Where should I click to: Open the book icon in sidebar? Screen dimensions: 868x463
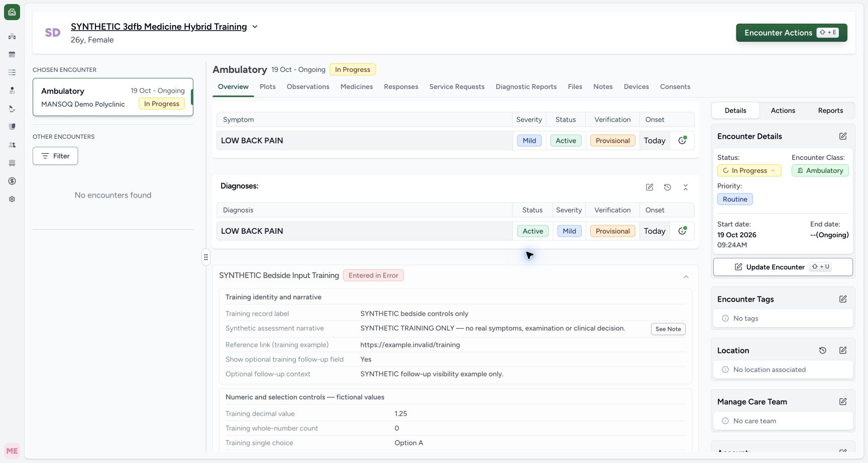pyautogui.click(x=12, y=127)
